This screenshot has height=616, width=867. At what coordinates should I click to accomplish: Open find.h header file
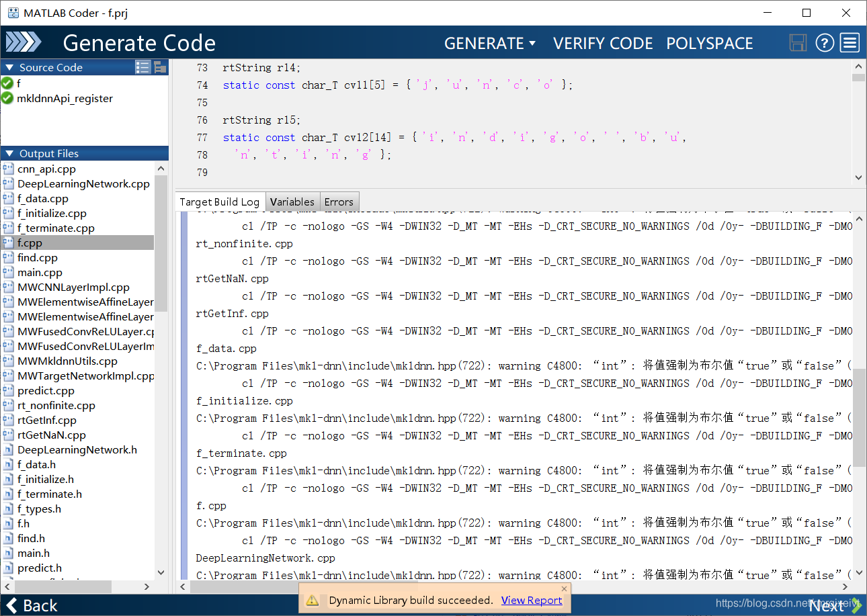31,539
